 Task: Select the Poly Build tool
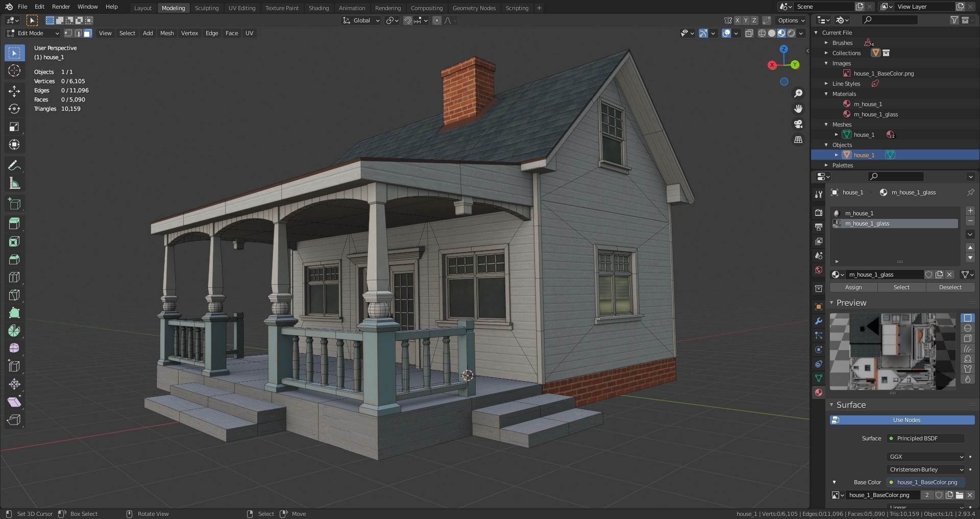tap(14, 313)
